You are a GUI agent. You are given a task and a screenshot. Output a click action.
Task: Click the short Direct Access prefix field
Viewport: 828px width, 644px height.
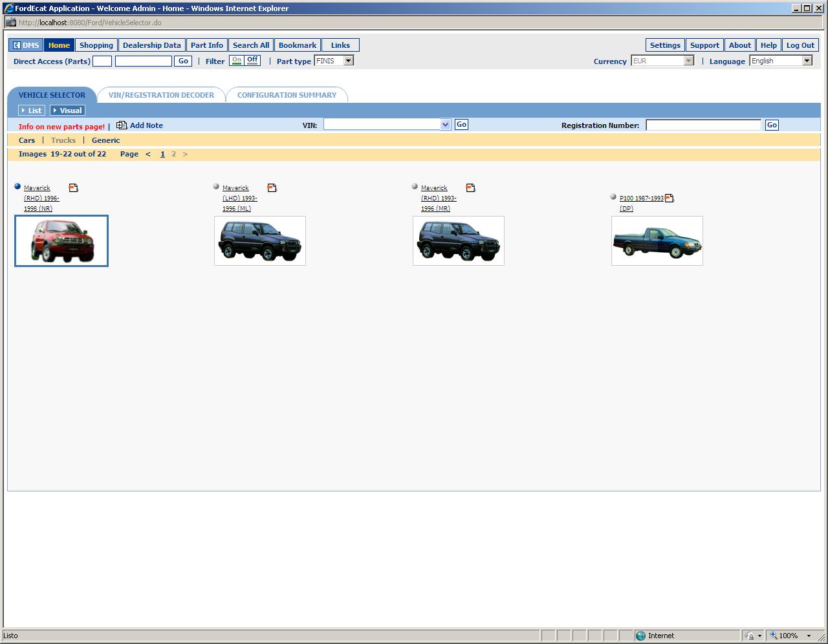102,61
